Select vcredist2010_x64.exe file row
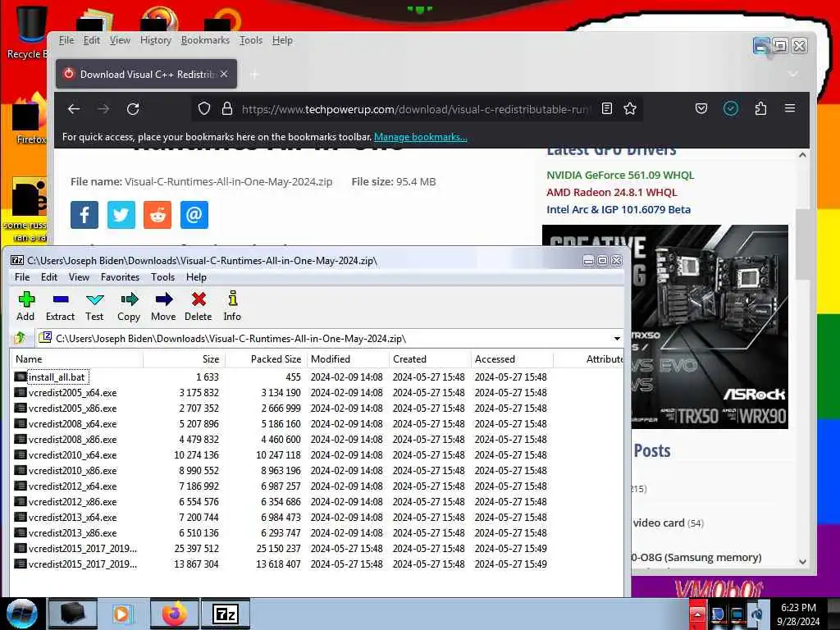Screen dimensions: 840x630 (x=317, y=454)
